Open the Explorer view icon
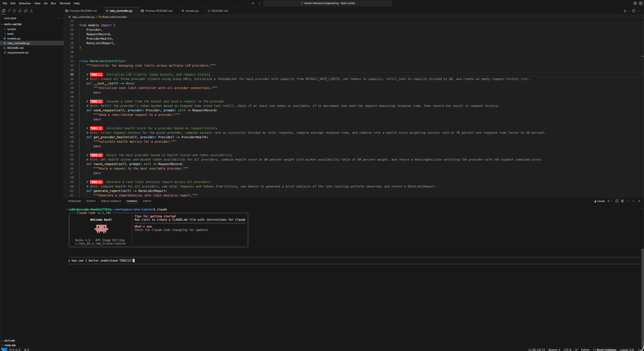This screenshot has height=351, width=644. point(4,11)
